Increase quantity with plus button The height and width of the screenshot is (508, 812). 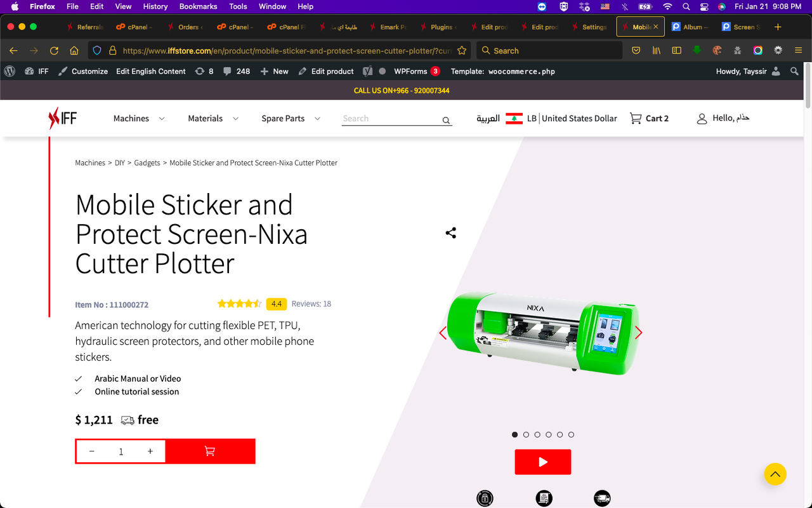150,451
